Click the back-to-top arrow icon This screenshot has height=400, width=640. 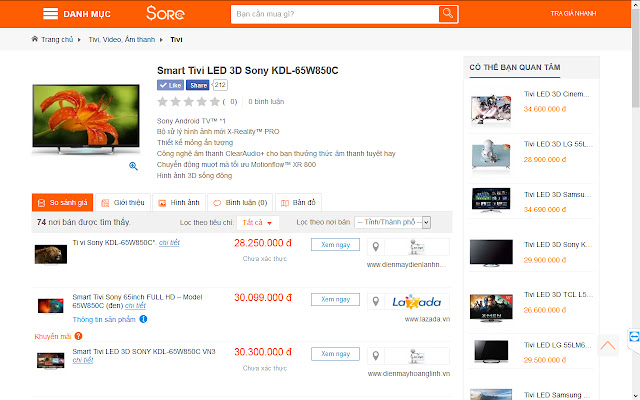608,345
